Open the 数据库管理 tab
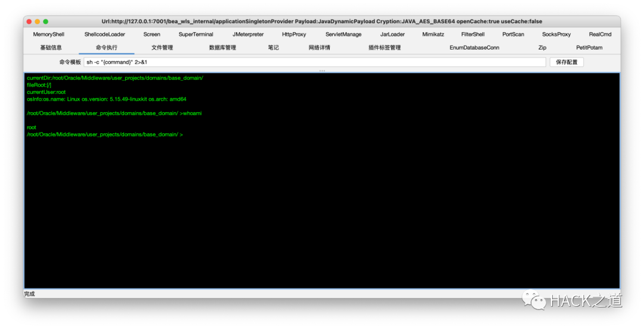The image size is (644, 329). click(x=222, y=48)
